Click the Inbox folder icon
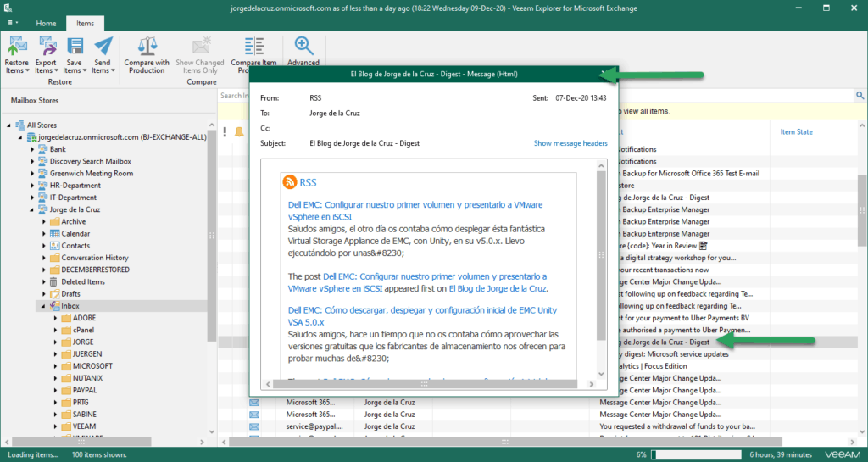The width and height of the screenshot is (868, 462). point(55,306)
